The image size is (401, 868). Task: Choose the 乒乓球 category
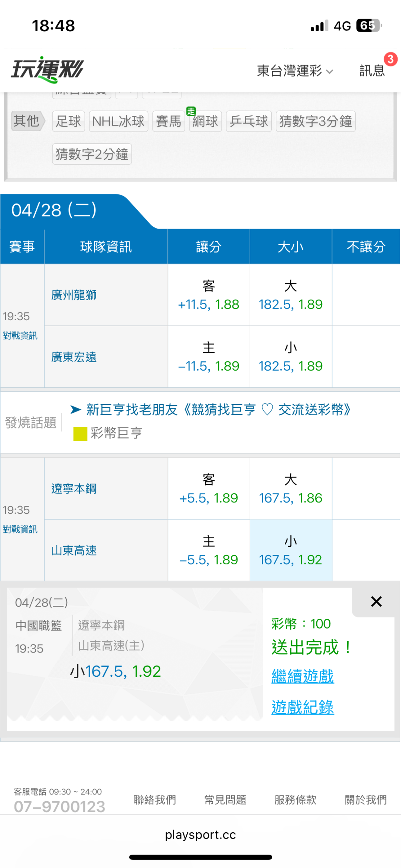point(249,121)
